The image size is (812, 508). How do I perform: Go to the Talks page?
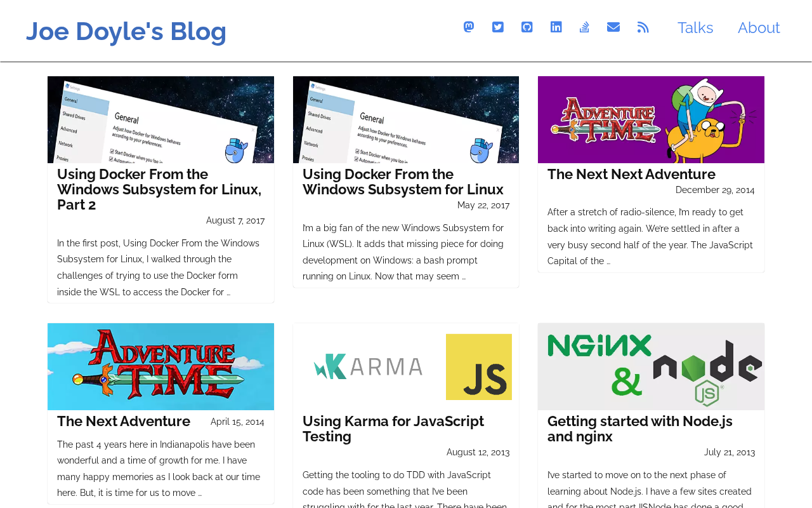click(695, 28)
